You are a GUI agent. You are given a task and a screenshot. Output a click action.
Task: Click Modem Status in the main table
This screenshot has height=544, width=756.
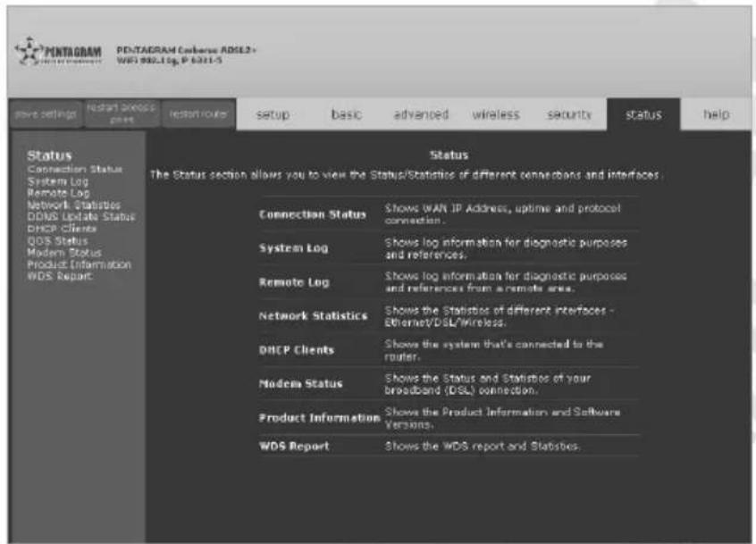300,384
